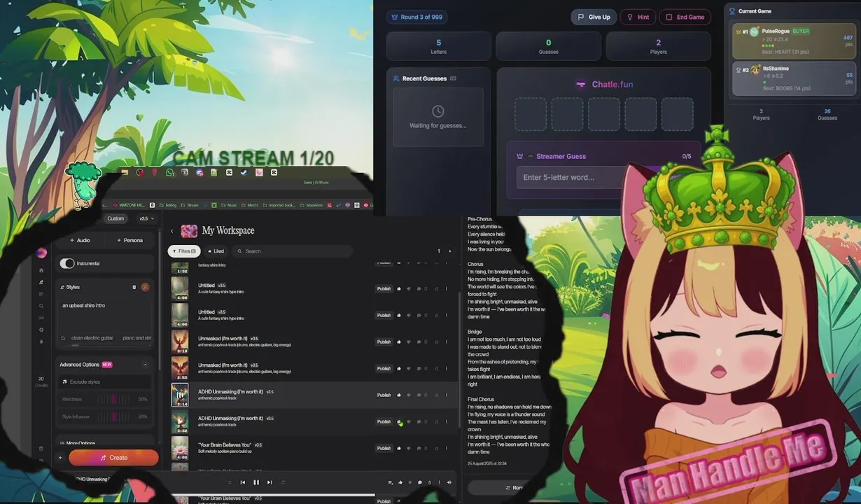Dislike the second Unmasked (I'm worth it) track

409,368
